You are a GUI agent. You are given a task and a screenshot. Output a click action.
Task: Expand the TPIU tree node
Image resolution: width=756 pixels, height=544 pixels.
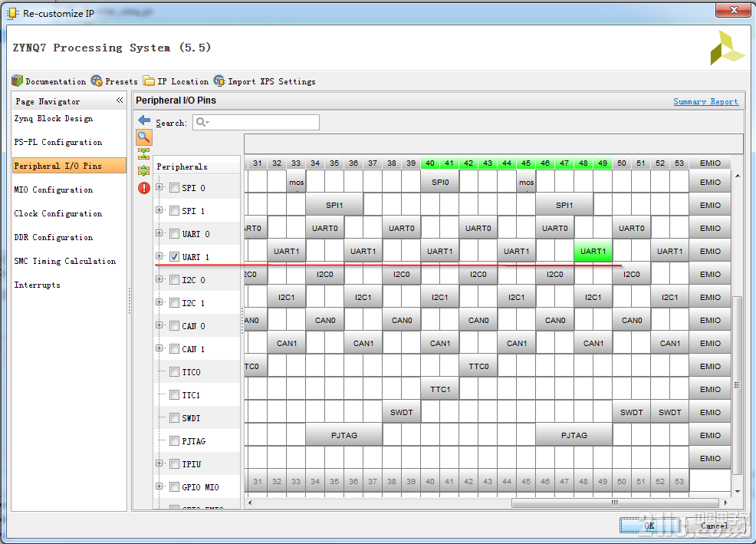159,463
